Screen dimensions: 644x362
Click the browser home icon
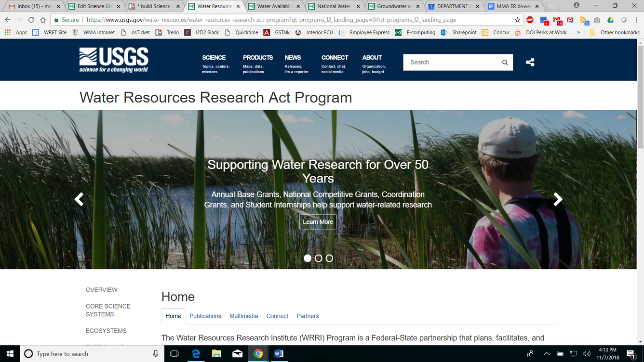[x=43, y=20]
